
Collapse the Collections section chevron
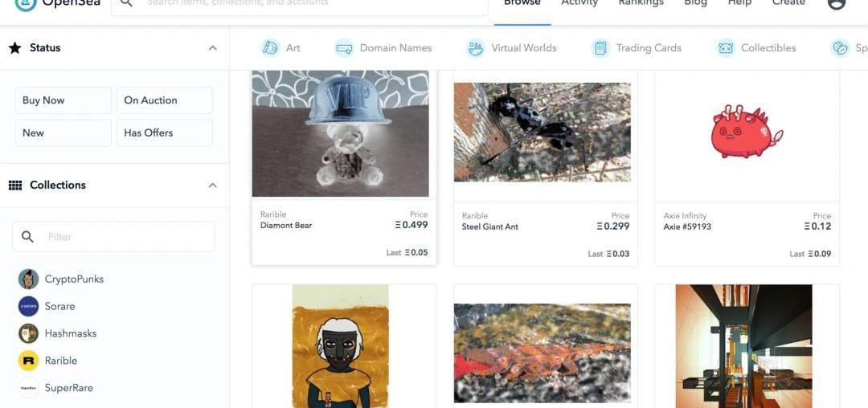point(212,186)
